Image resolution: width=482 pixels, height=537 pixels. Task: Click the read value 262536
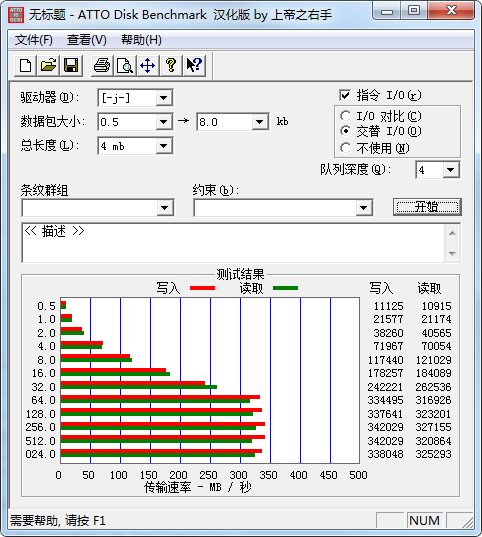(x=433, y=387)
